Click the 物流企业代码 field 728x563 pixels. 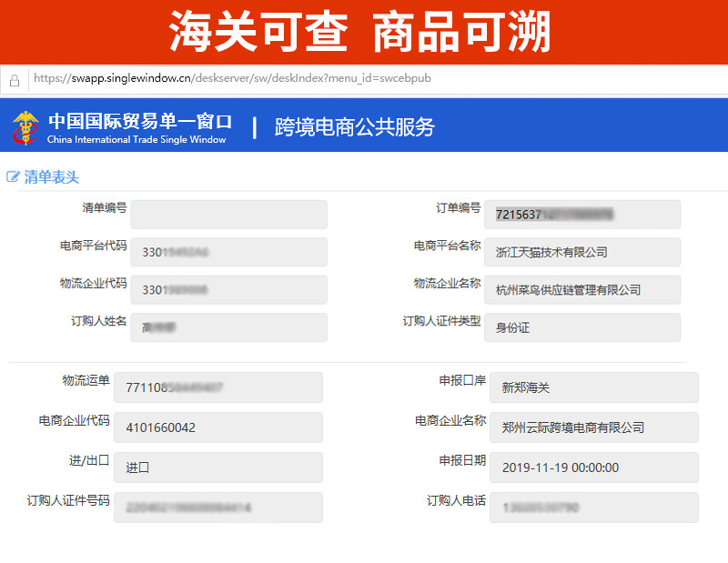tap(229, 289)
